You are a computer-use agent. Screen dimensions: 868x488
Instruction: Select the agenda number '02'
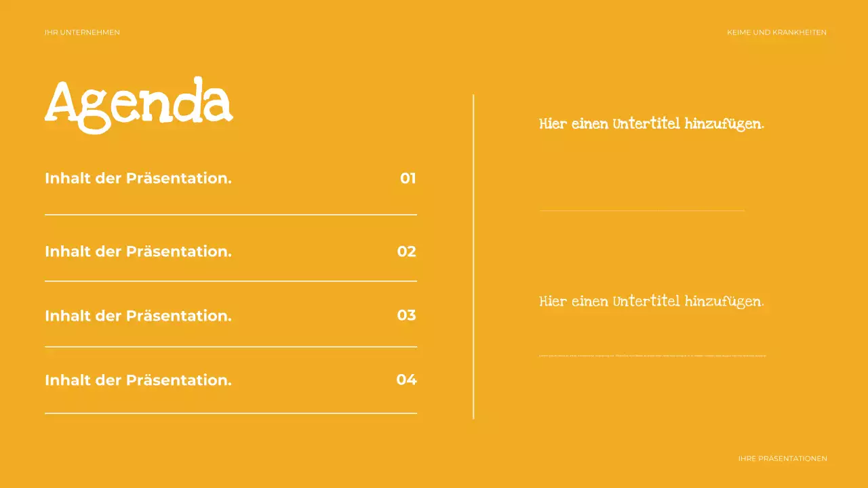[x=406, y=251]
